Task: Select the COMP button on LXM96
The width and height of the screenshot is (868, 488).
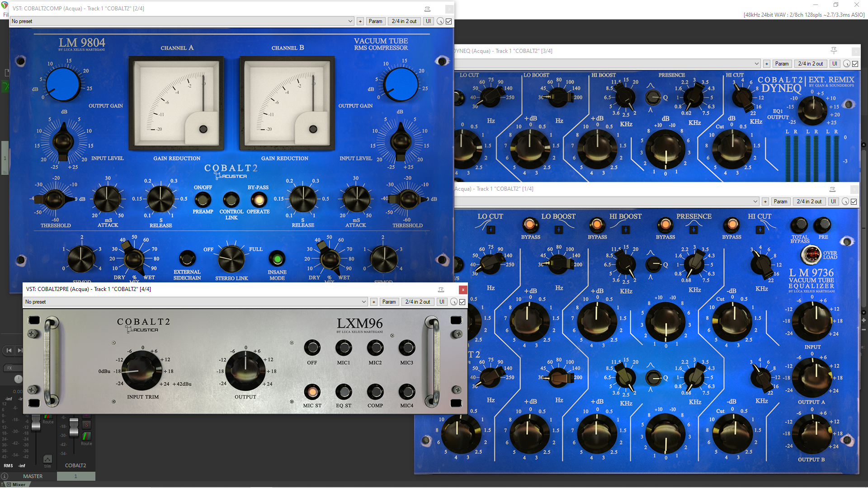Action: pyautogui.click(x=375, y=391)
